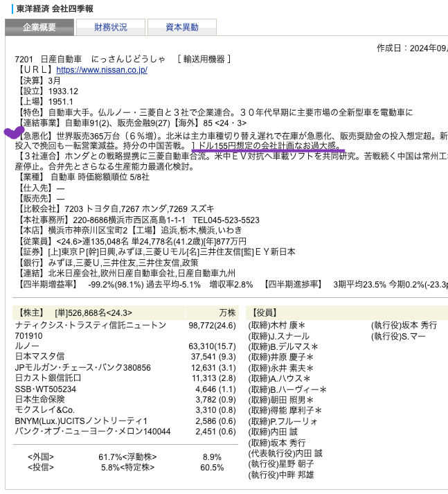Click the 東洋経済 会社四季報 heading
This screenshot has width=448, height=494.
point(55,8)
